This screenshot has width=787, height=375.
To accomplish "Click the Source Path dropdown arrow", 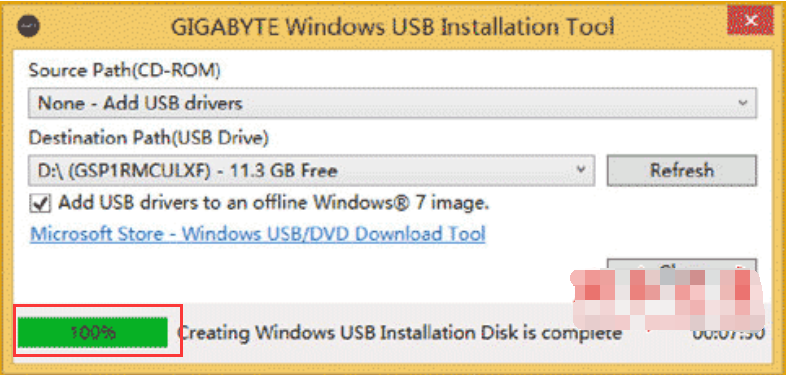I will (742, 103).
